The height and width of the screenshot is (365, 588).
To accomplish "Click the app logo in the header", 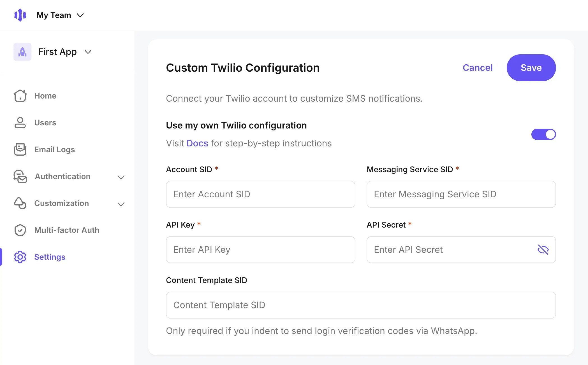I will tap(20, 15).
